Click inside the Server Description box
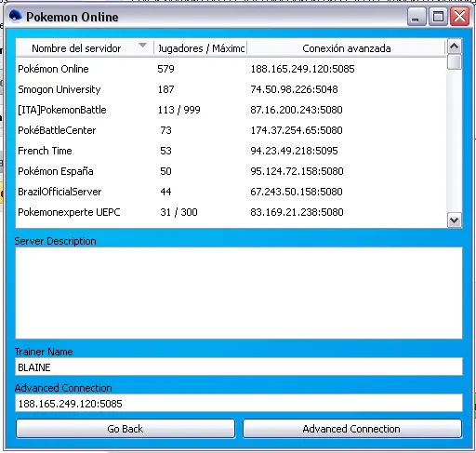The height and width of the screenshot is (453, 476). coord(239,293)
